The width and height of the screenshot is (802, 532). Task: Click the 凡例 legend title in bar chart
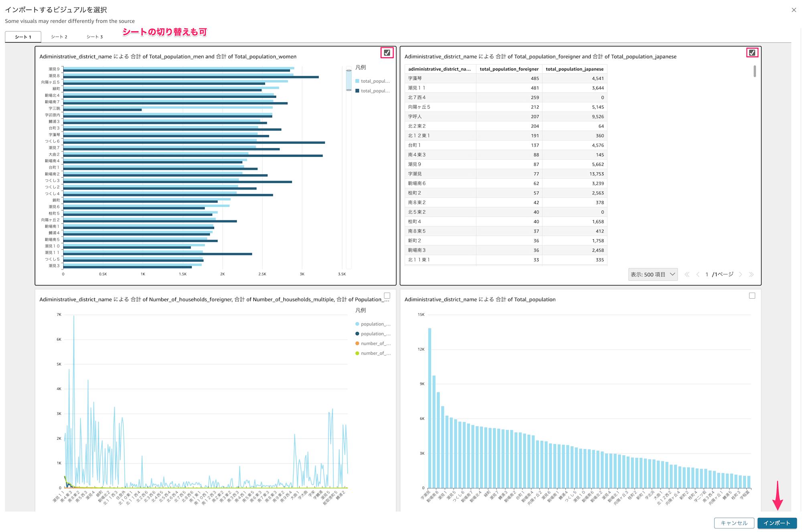360,67
